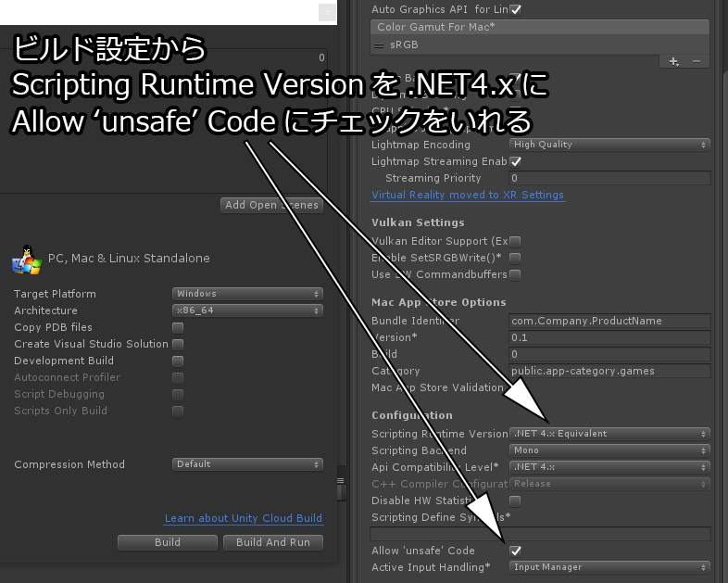Click the PC, Mac & Linux Standalone platform icon
The height and width of the screenshot is (583, 728).
tap(27, 260)
